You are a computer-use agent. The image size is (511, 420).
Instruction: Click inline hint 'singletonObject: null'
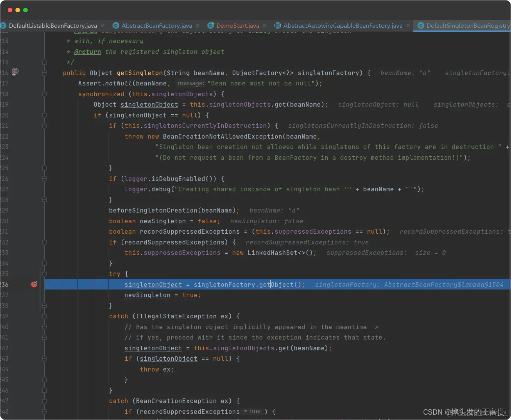[378, 104]
